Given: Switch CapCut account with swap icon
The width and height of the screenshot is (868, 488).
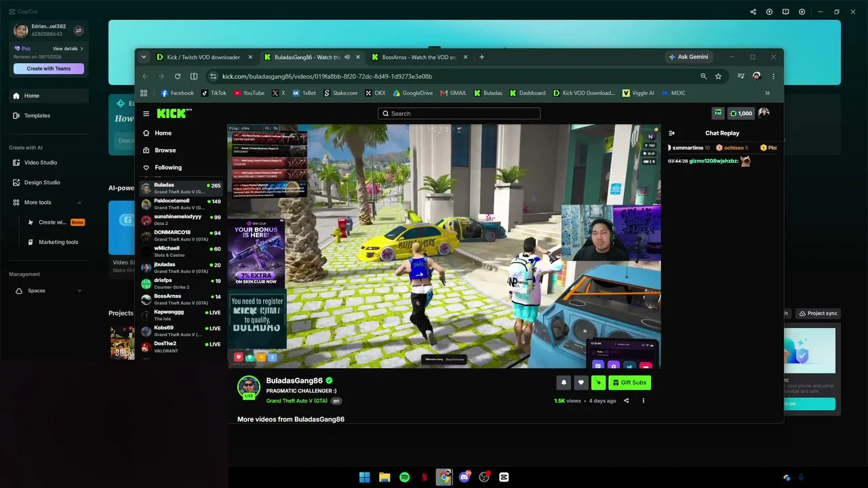Looking at the screenshot, I should pos(78,30).
